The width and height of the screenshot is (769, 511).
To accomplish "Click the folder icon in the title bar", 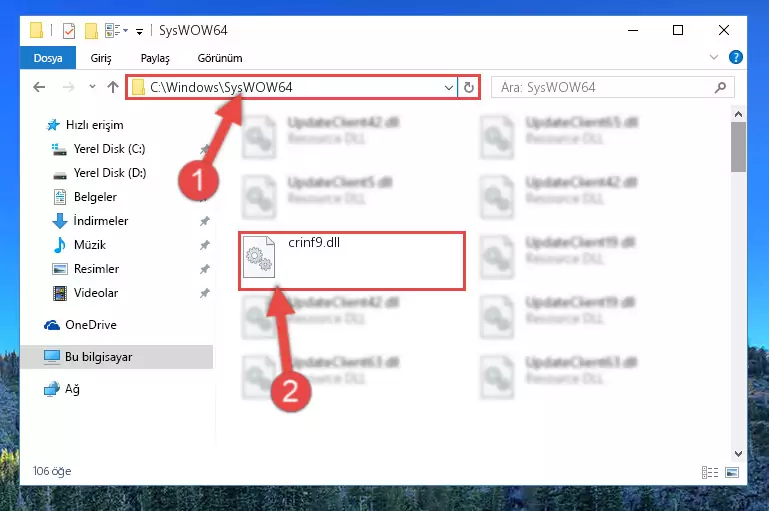I will (x=37, y=30).
